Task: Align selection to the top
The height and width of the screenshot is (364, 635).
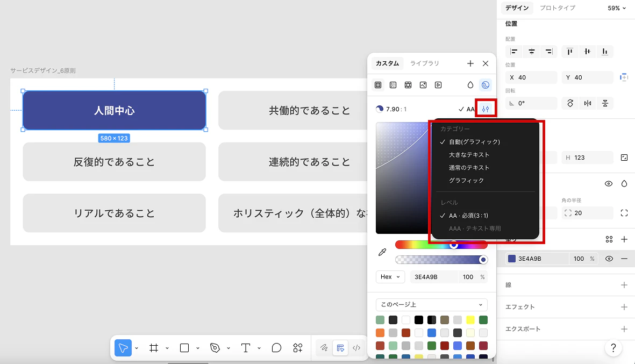Action: pyautogui.click(x=570, y=52)
